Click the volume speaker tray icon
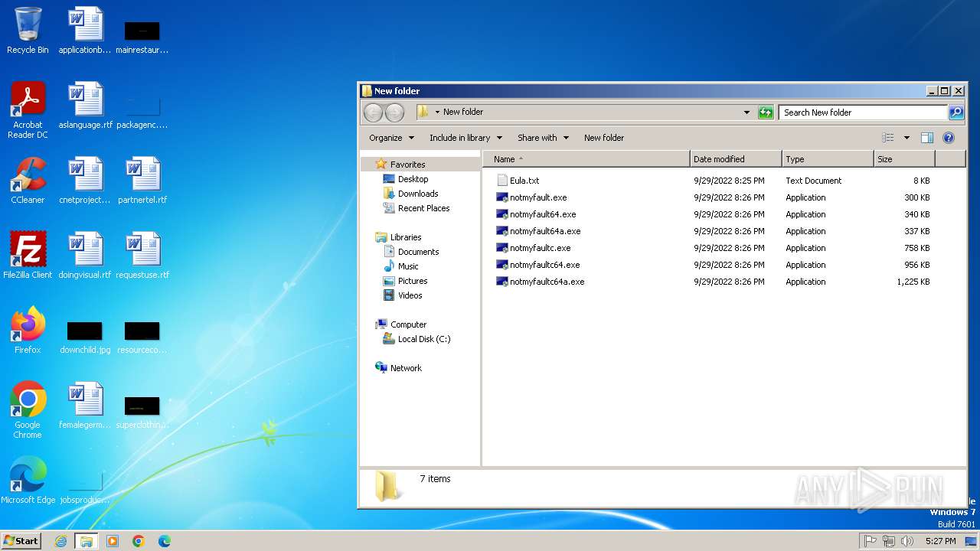Viewport: 980px width, 551px height. click(x=907, y=541)
